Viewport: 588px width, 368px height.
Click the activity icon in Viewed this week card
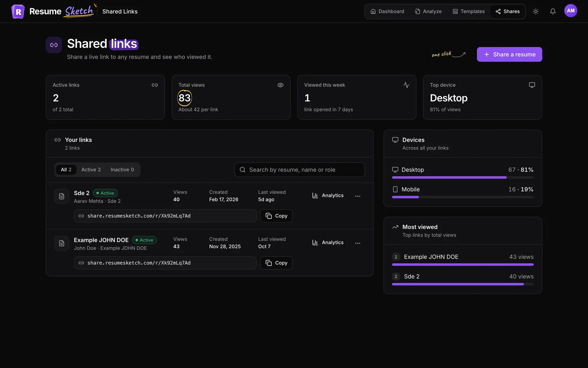pyautogui.click(x=406, y=85)
